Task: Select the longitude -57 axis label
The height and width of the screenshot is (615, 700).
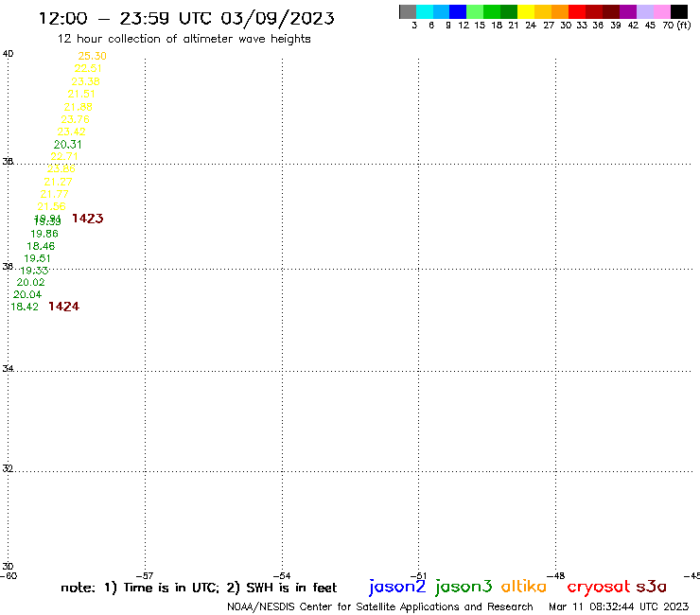Action: (x=145, y=575)
